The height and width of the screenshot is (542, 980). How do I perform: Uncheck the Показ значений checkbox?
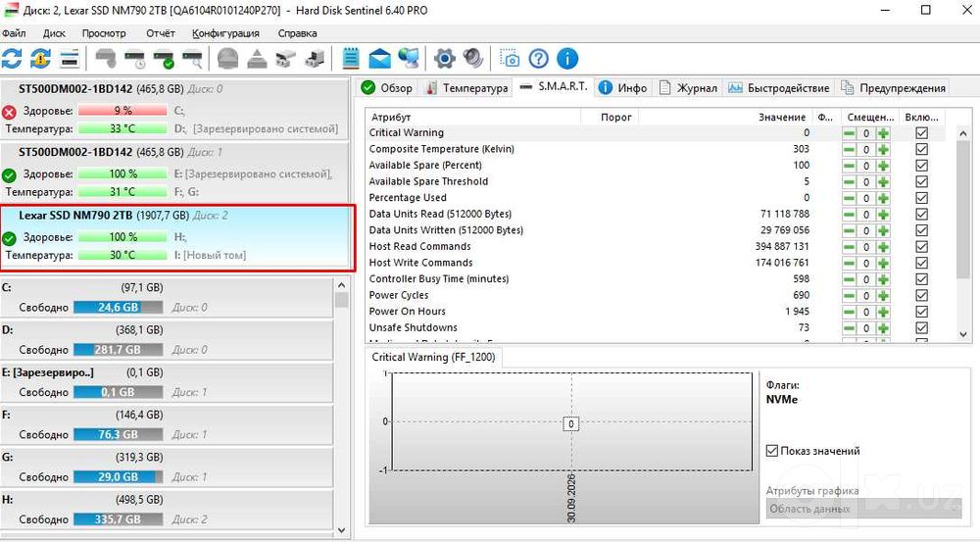[772, 450]
